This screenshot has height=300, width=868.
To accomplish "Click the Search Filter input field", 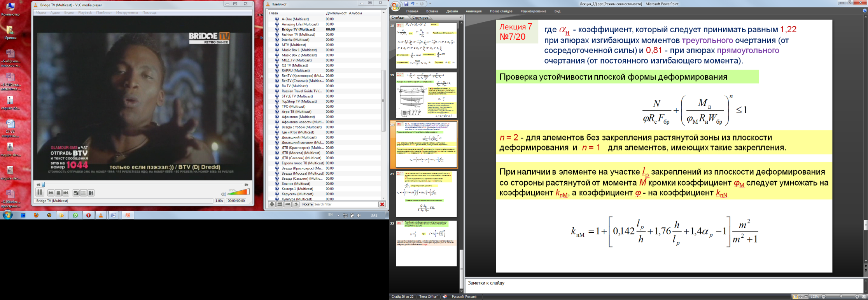I will [345, 204].
